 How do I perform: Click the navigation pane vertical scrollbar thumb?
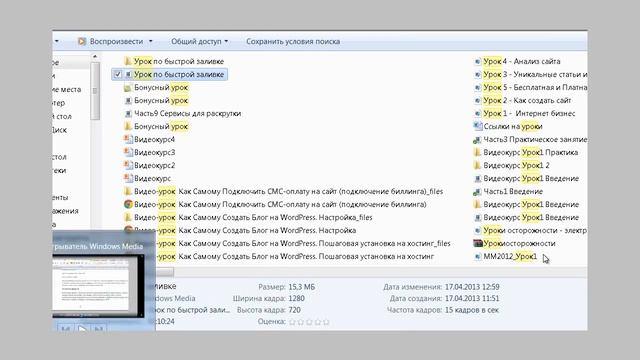[x=95, y=91]
